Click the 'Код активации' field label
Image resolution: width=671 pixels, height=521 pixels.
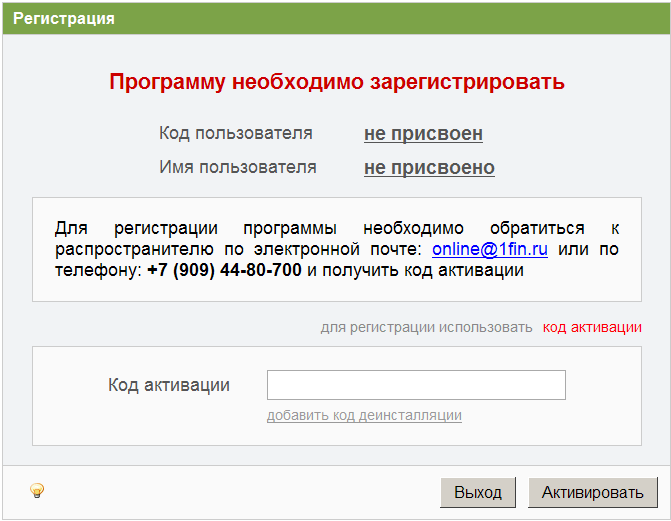[169, 385]
